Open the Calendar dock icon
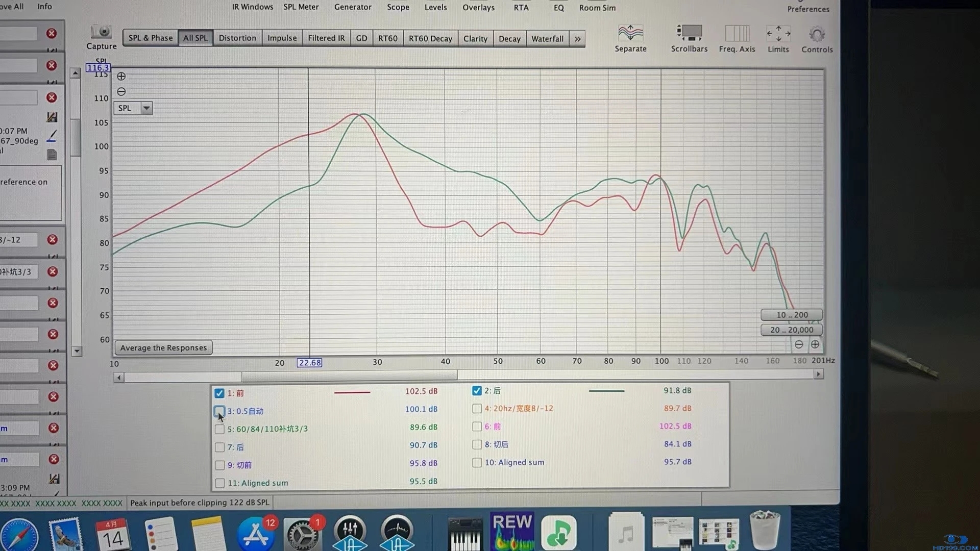Image resolution: width=980 pixels, height=551 pixels. coord(113,535)
